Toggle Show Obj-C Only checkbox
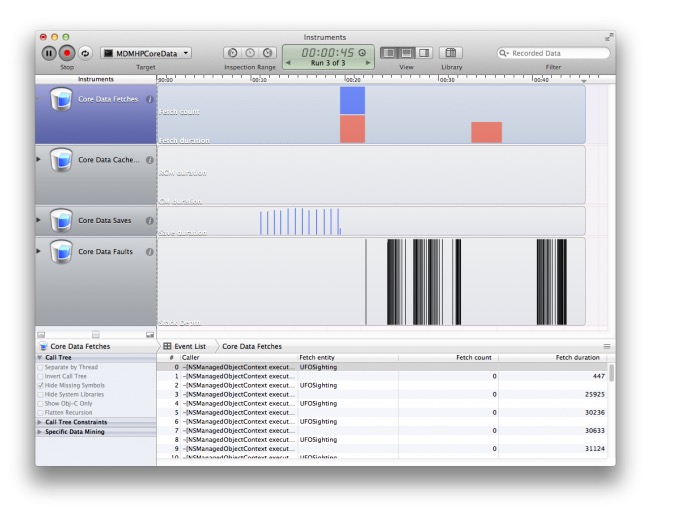Image resolution: width=676 pixels, height=519 pixels. (x=41, y=403)
